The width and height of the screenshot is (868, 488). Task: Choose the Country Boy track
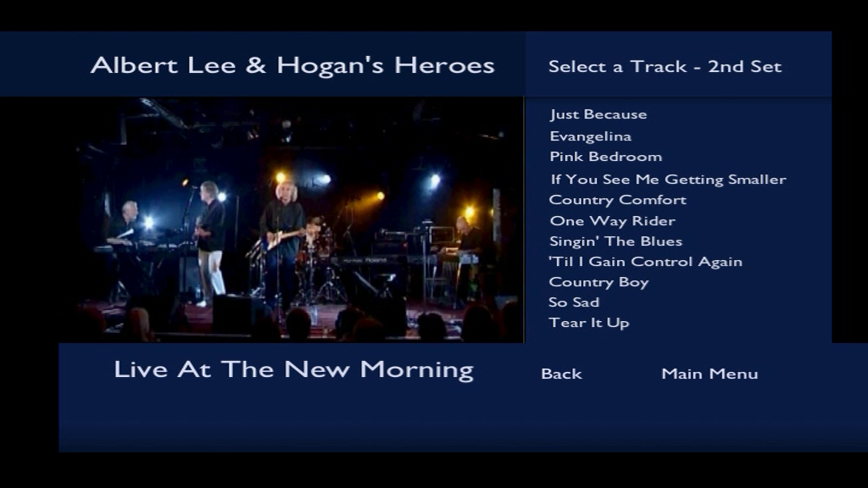click(598, 282)
